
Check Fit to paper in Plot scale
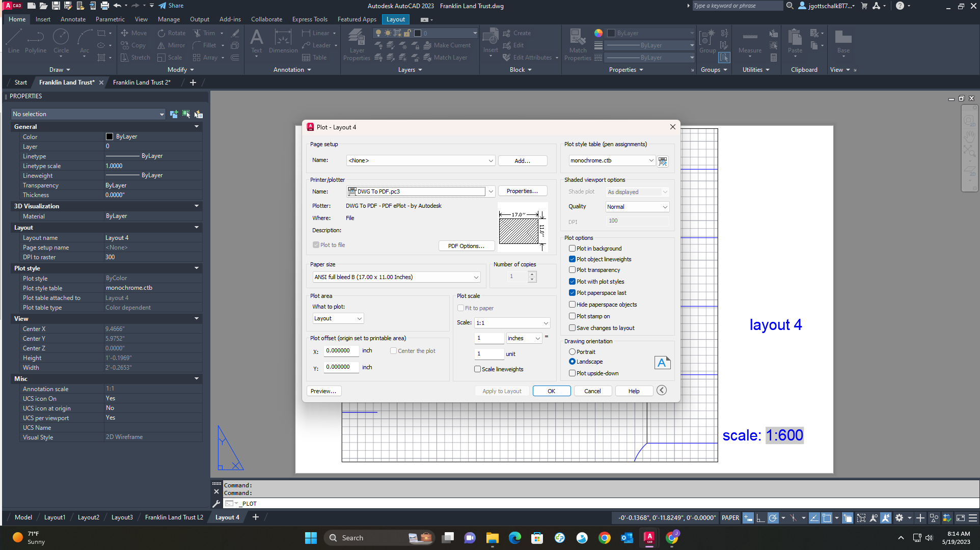click(x=461, y=308)
